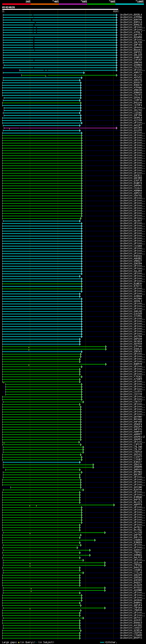Screen dimensions: 146x644
Task: Click hit label UniRef100_B9HQJ5
Action: 131,25
